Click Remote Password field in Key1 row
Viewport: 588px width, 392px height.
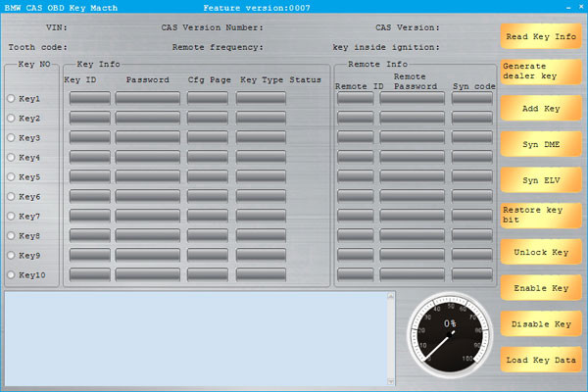[412, 98]
